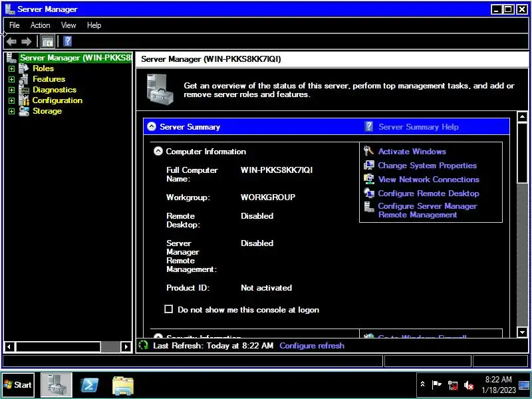
Task: Click the Configure Remote Desktop icon
Action: (x=369, y=193)
